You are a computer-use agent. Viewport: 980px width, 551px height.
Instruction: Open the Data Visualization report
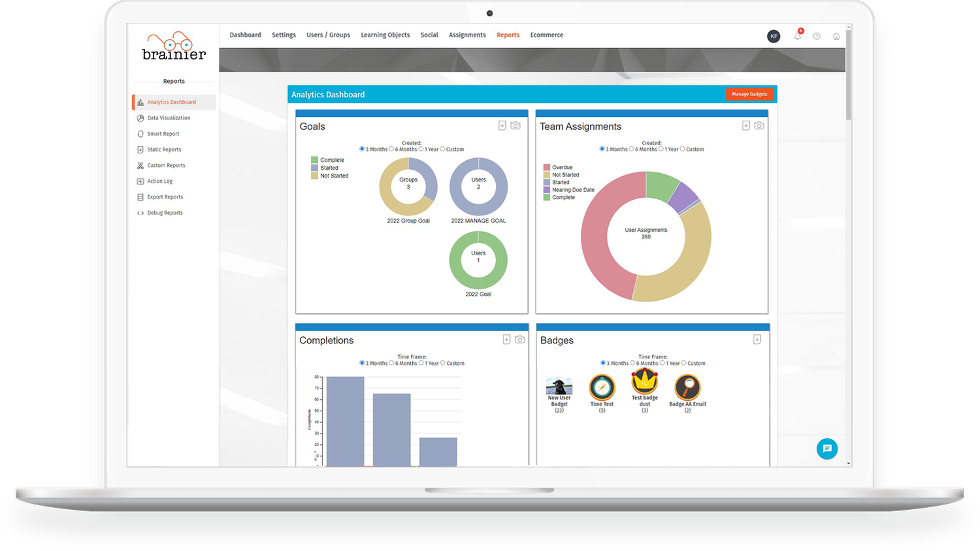(169, 118)
